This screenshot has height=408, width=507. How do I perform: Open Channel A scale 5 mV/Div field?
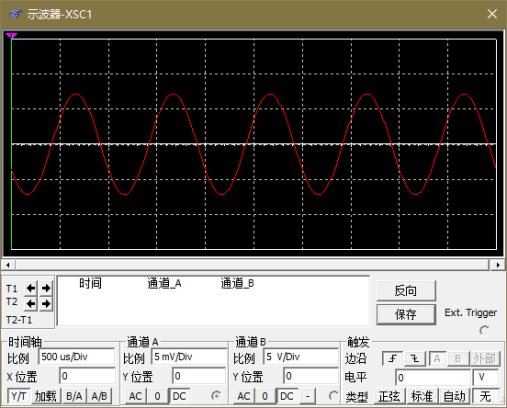point(189,357)
